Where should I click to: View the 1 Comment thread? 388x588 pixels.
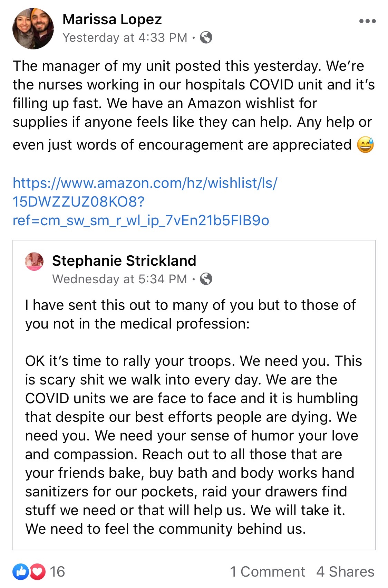pos(268,571)
